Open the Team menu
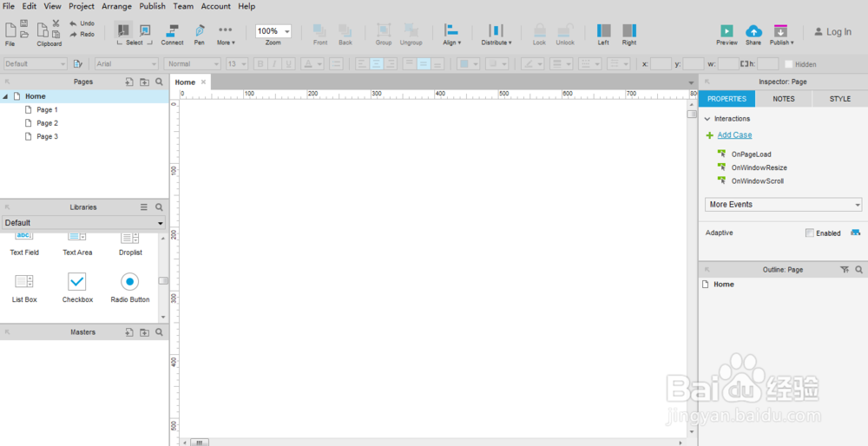Screen dimensions: 868x446 click(183, 6)
